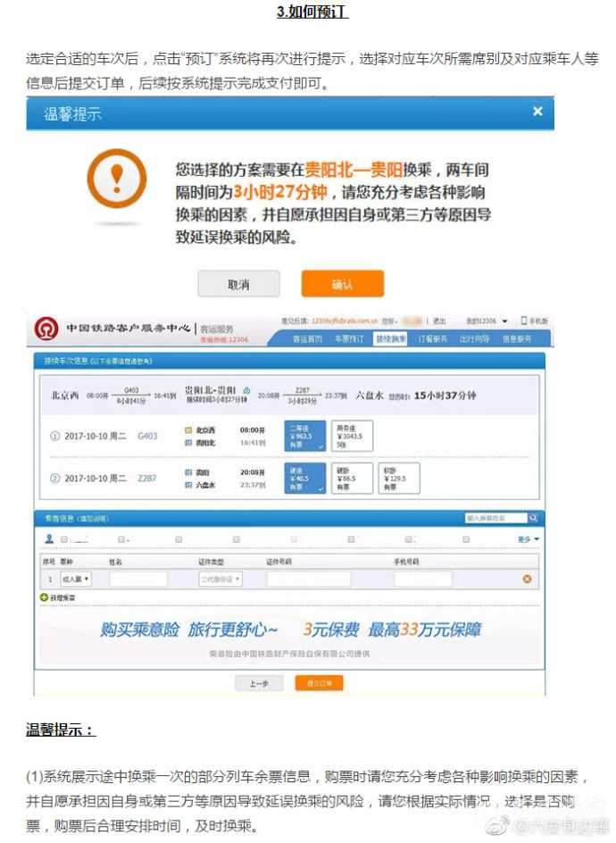Close the 温馨提示 dialog with the X
This screenshot has height=843, width=616.
537,112
